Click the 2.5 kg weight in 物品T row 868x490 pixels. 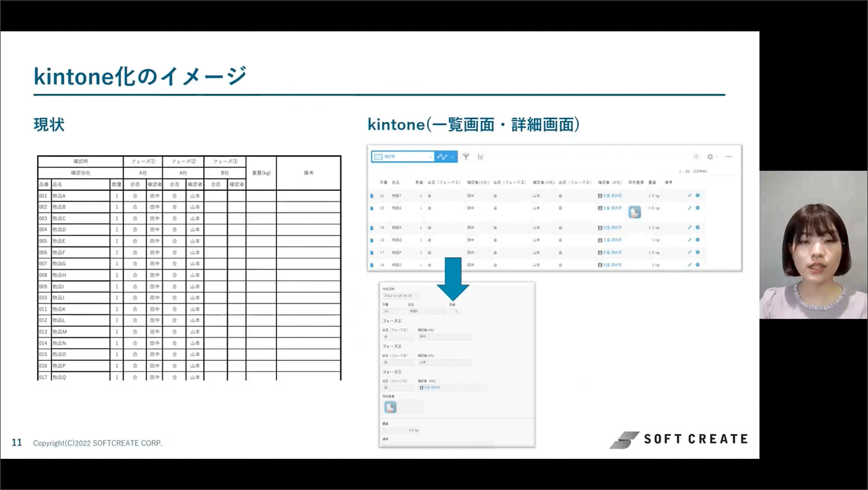tap(654, 195)
